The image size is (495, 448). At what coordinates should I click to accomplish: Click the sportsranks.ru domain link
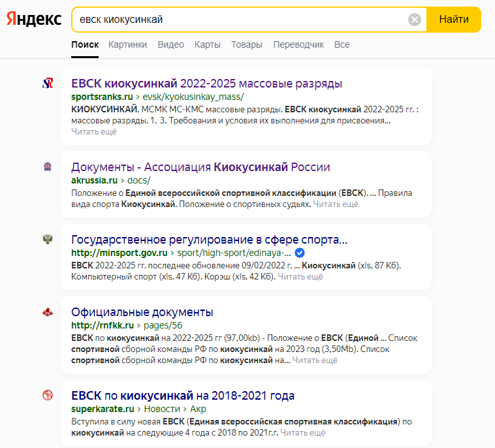(102, 97)
